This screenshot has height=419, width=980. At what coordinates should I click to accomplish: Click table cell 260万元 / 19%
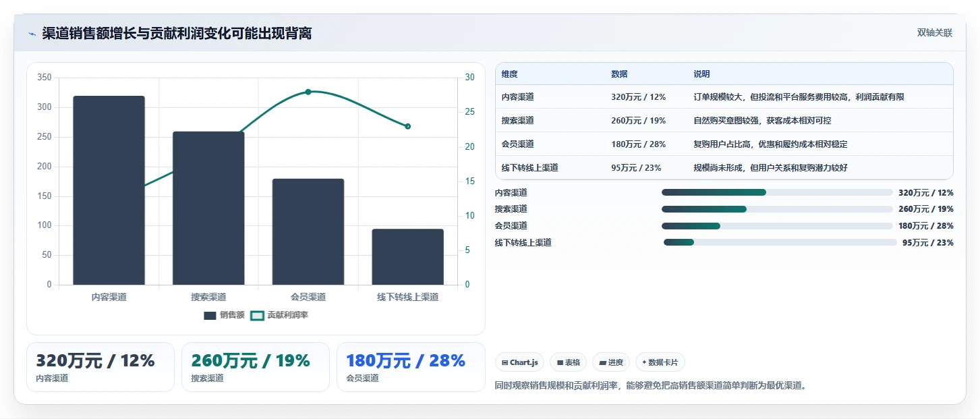click(639, 121)
